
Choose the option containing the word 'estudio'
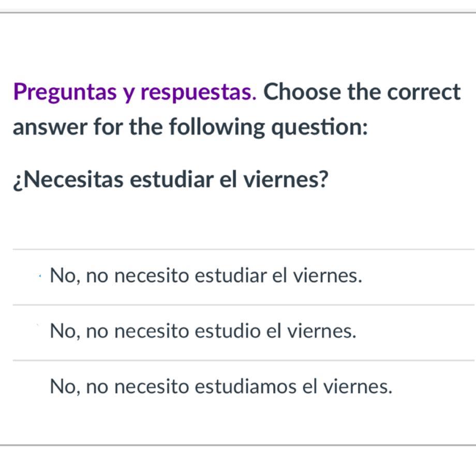pyautogui.click(x=203, y=331)
